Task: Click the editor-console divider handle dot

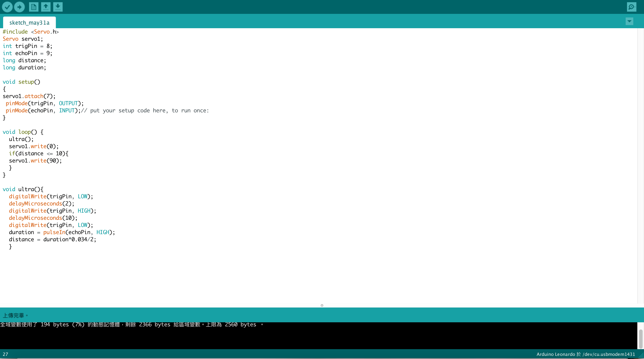Action: 322,306
